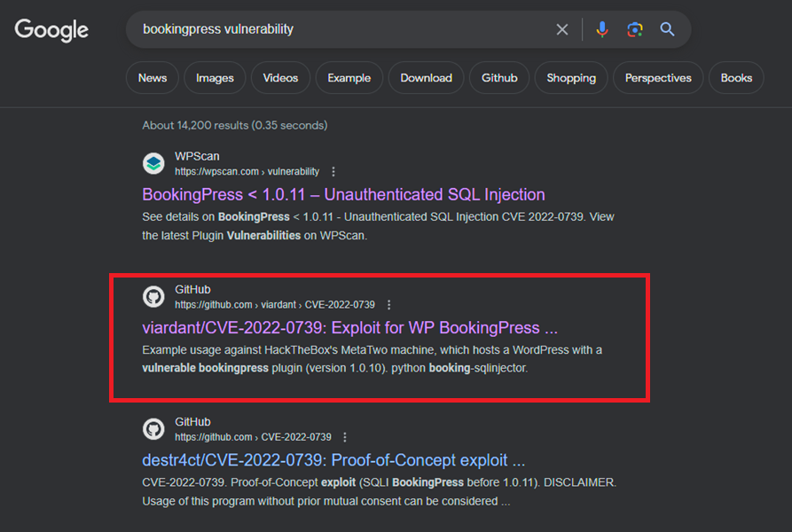Open BookingPress Unauthenticated SQL Injection link
Screen dimensions: 792x532
click(x=343, y=195)
